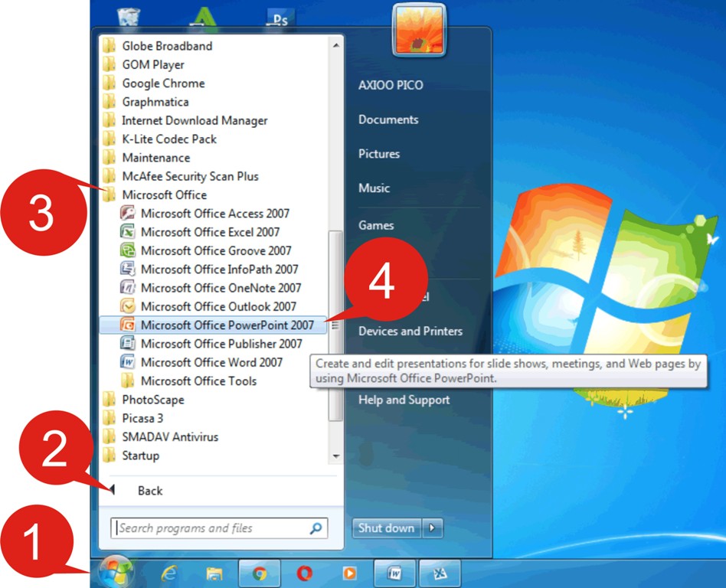Expand the SMADAV Antivirus folder
Image resolution: width=726 pixels, height=588 pixels.
tap(160, 436)
